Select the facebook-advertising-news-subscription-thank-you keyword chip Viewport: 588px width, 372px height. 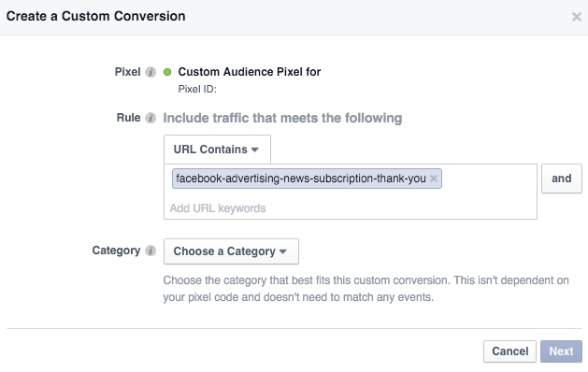pyautogui.click(x=301, y=179)
